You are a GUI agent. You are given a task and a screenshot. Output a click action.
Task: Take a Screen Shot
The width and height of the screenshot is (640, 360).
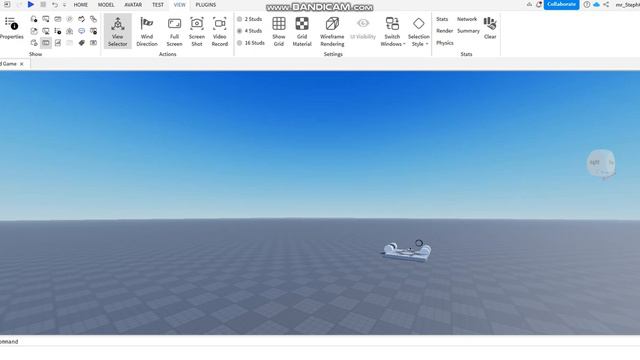coord(197,31)
